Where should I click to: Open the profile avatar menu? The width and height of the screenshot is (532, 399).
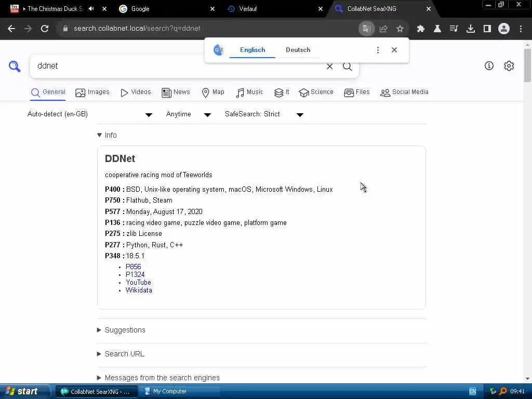point(504,29)
